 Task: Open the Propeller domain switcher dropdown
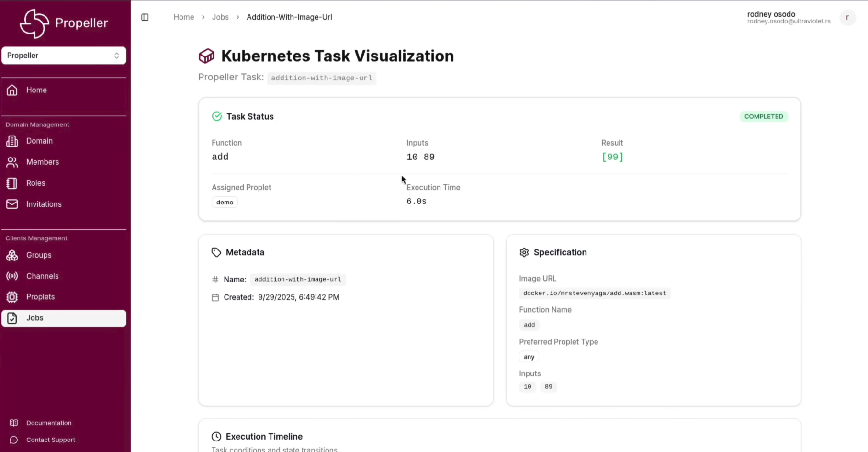[x=64, y=56]
